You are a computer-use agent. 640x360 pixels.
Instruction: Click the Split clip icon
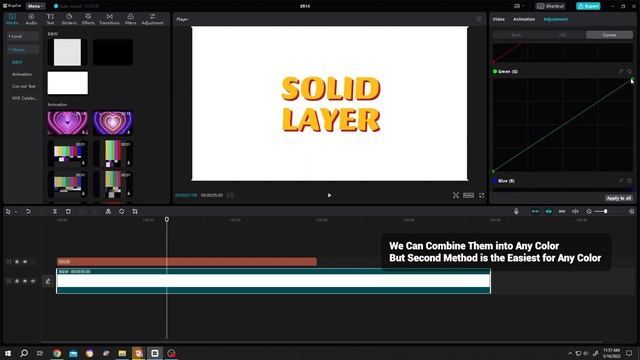55,211
